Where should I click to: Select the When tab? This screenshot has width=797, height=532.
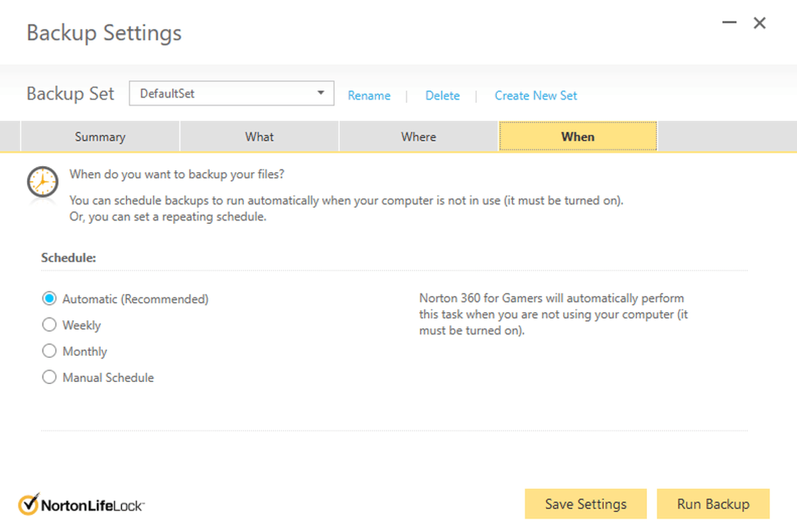point(578,137)
